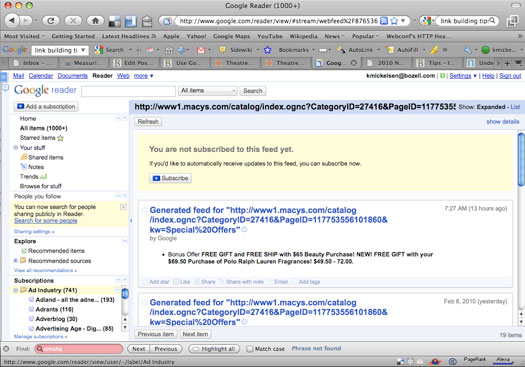Click AutoLink in the Google toolbar
This screenshot has height=367, width=525.
[355, 50]
